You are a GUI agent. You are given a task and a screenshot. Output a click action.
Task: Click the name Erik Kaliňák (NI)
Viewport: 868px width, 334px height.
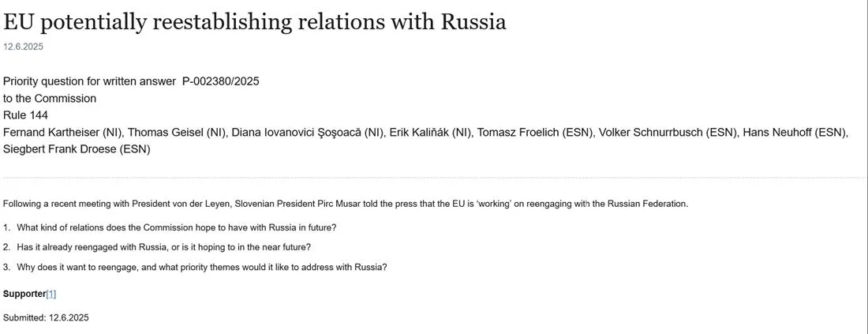(430, 132)
